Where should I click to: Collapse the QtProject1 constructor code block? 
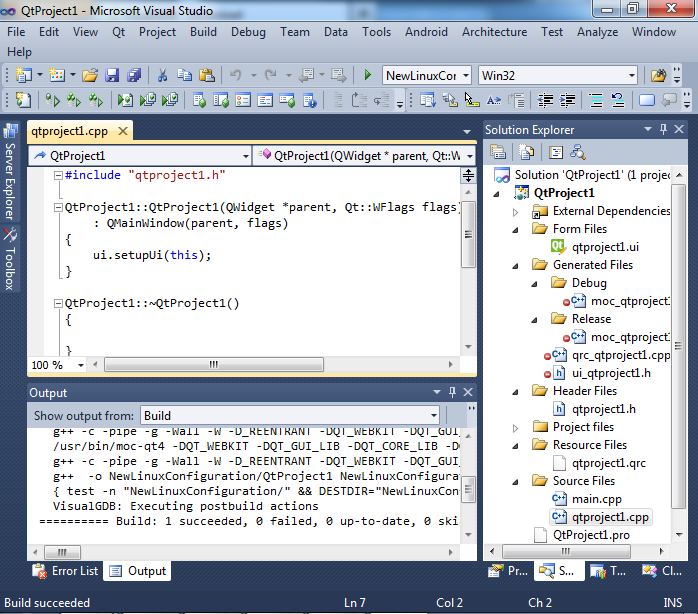tap(58, 207)
